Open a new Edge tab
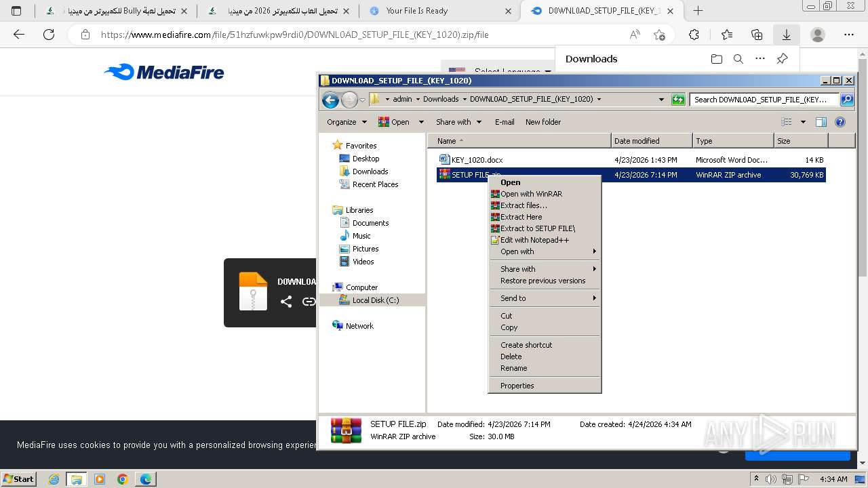 (x=698, y=11)
